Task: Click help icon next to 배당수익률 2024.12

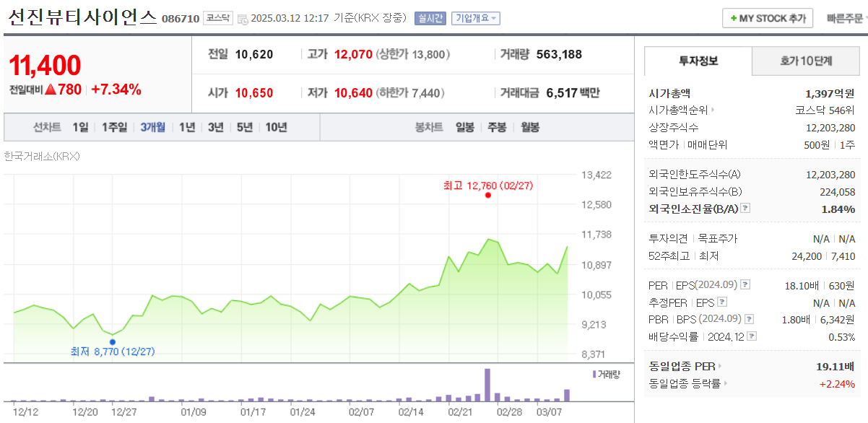Action: [x=752, y=336]
